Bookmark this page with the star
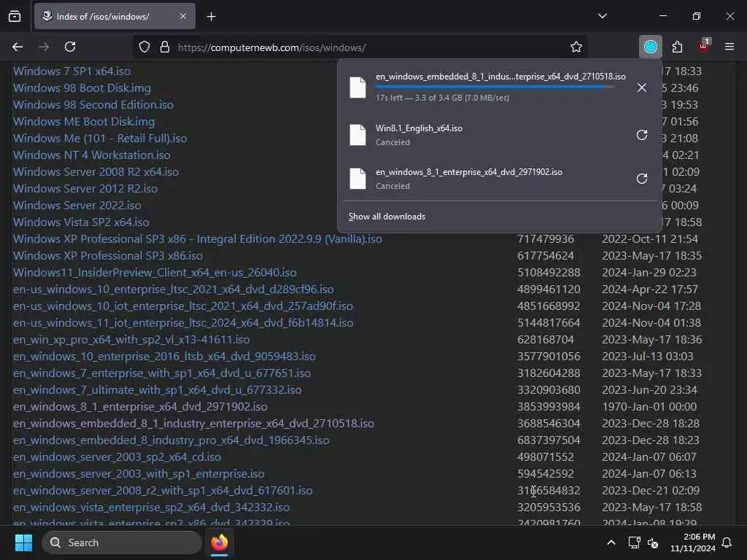The image size is (747, 560). [576, 47]
